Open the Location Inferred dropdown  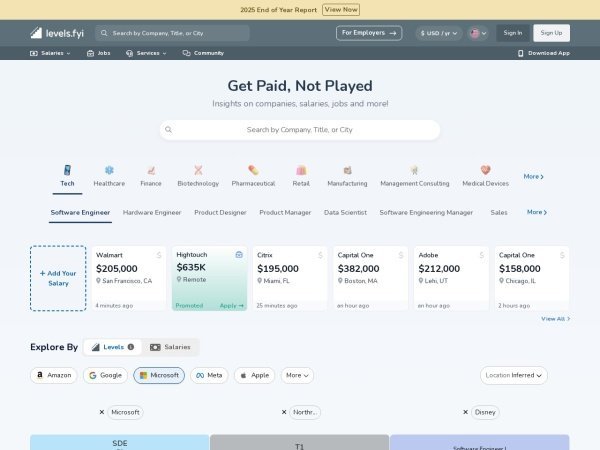(x=514, y=375)
